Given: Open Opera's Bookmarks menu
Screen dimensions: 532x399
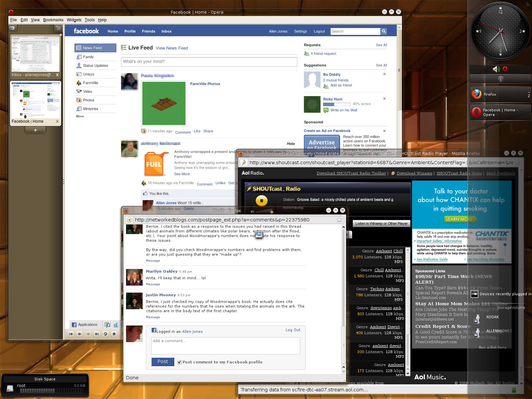Looking at the screenshot, I should 53,20.
